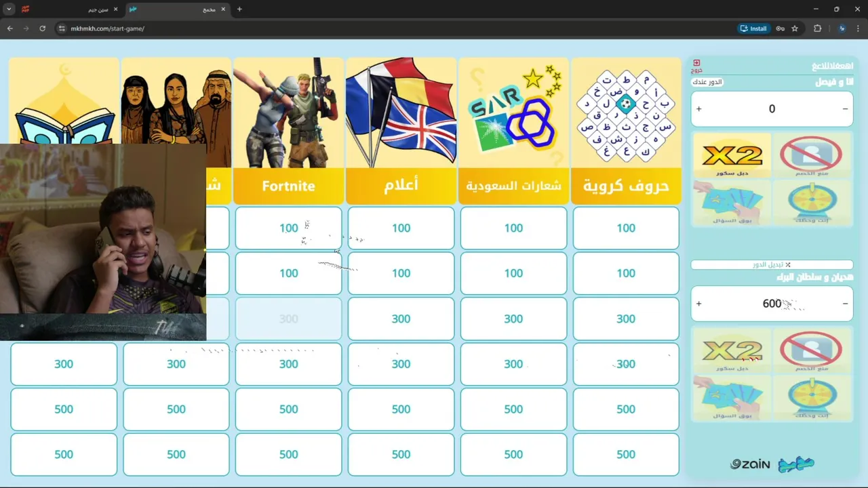Pick the last 500 question under Fortnite
This screenshot has height=488, width=868.
[x=288, y=454]
